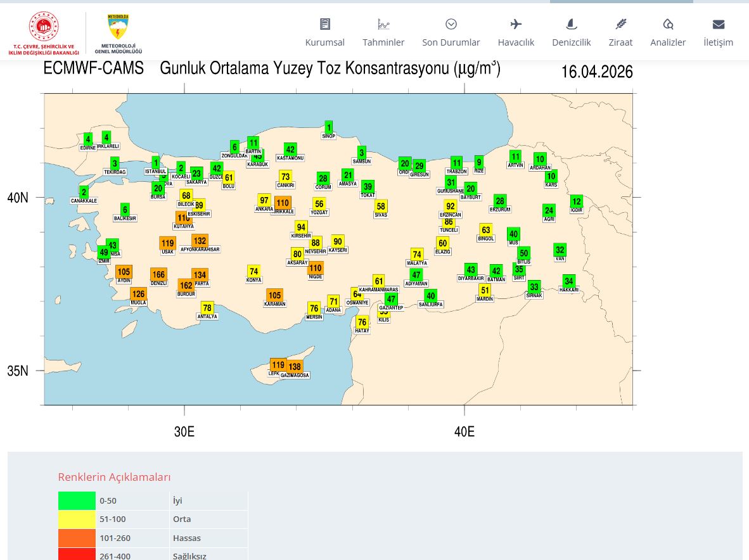Open the Ministry of Environment logo

(44, 32)
